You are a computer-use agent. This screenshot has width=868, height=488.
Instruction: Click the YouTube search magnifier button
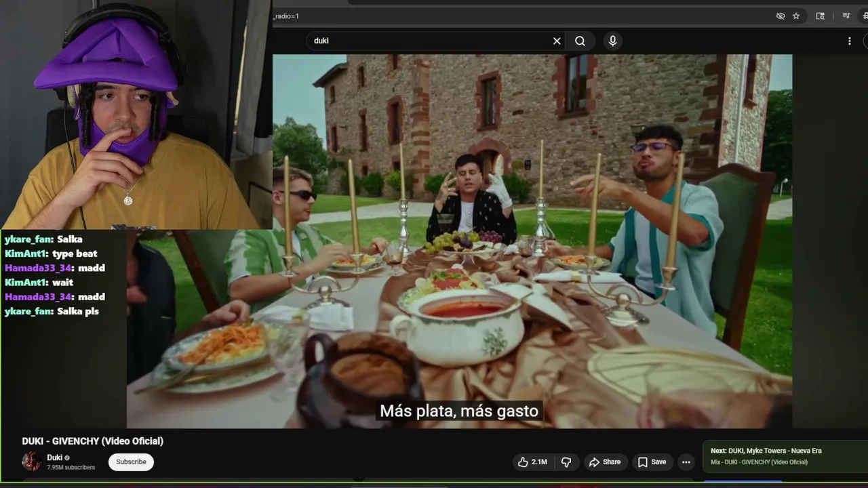(x=580, y=41)
